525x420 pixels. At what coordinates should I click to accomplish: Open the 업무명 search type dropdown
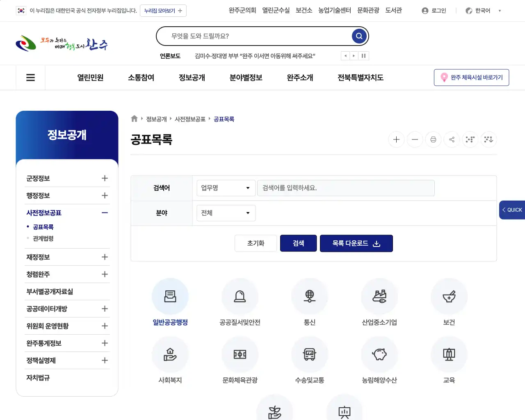[x=226, y=188]
